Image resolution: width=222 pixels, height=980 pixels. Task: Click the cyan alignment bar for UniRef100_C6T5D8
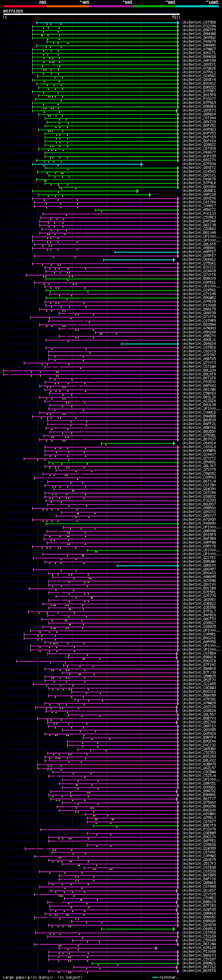pos(108,23)
